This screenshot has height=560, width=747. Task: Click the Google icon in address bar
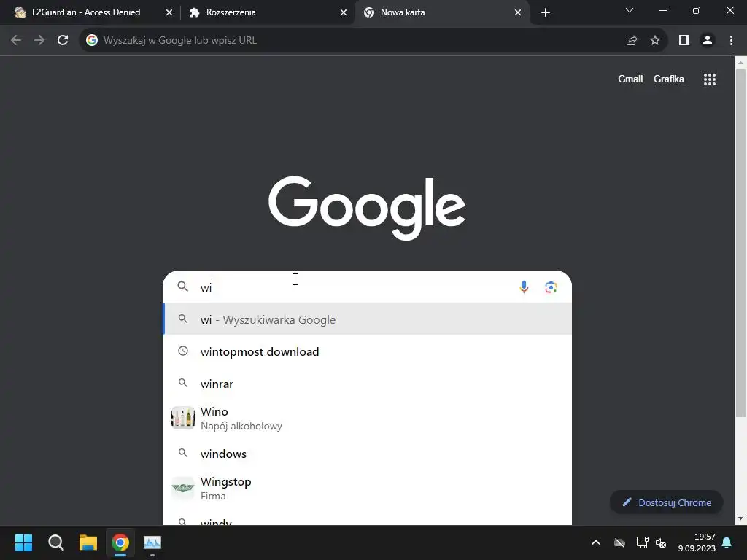[92, 41]
